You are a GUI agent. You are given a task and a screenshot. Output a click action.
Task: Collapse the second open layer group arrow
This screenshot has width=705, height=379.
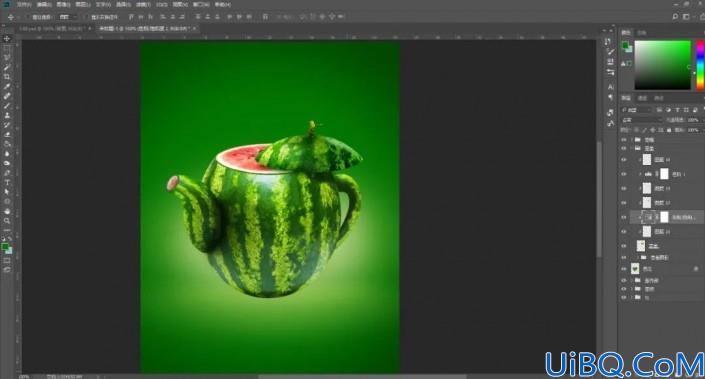click(x=632, y=148)
